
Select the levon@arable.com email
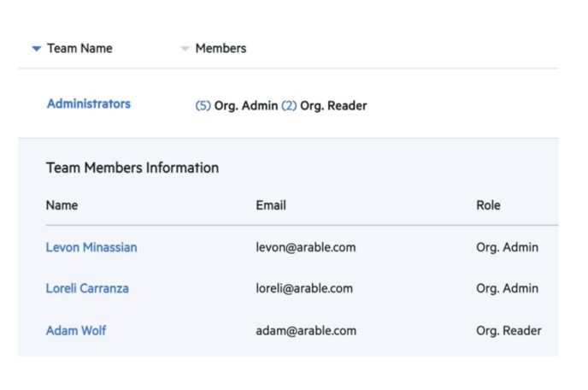306,247
